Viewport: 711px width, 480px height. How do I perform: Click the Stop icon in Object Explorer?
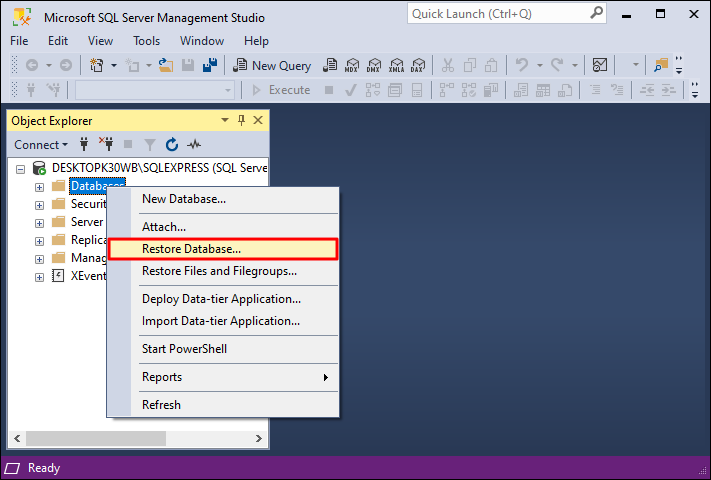click(128, 145)
